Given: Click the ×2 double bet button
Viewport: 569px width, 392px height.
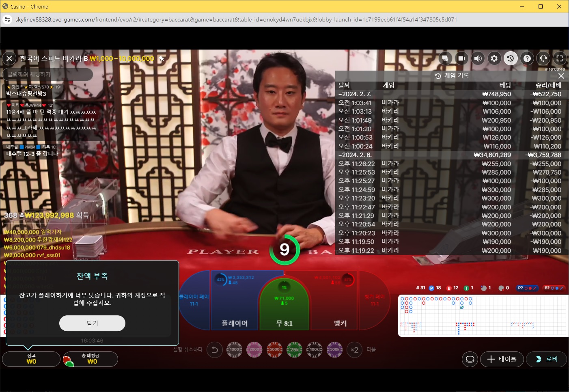Looking at the screenshot, I should point(354,350).
